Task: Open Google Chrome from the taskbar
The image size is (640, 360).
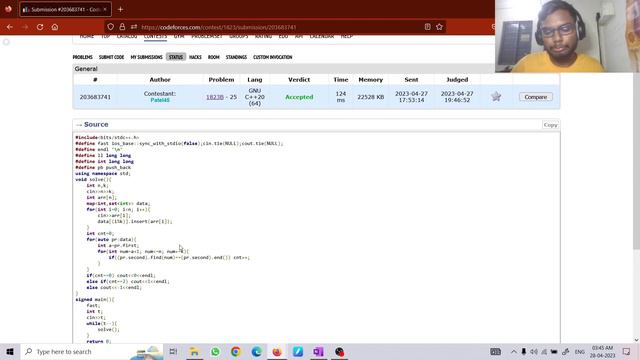Action: point(236,351)
